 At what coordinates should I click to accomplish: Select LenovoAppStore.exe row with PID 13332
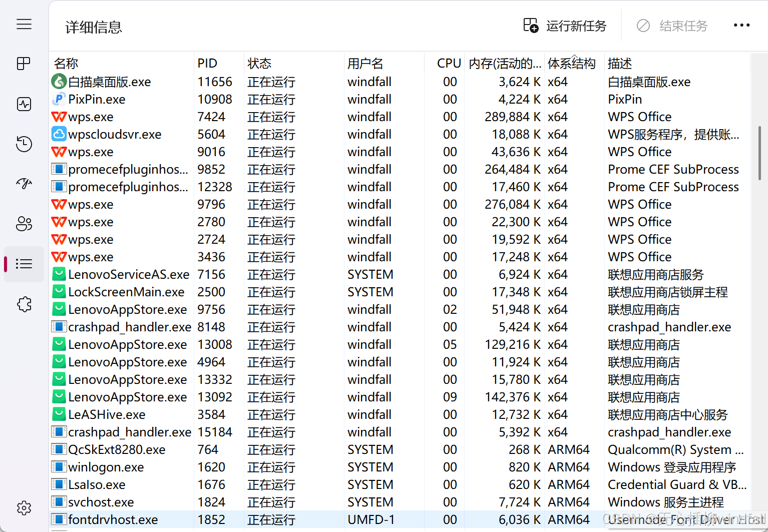coord(400,379)
